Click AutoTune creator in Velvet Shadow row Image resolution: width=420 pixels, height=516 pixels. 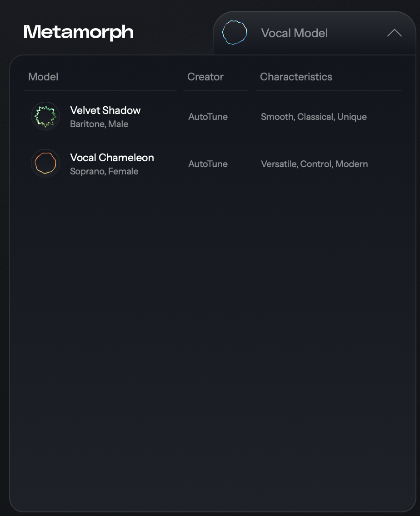point(208,117)
